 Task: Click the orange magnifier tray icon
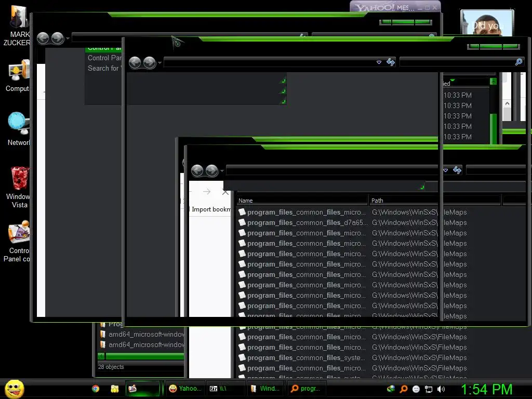pyautogui.click(x=403, y=389)
